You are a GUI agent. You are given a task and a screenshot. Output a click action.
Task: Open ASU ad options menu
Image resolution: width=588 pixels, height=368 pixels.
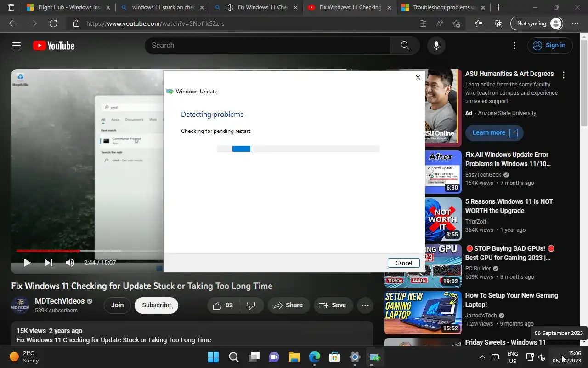(x=564, y=75)
